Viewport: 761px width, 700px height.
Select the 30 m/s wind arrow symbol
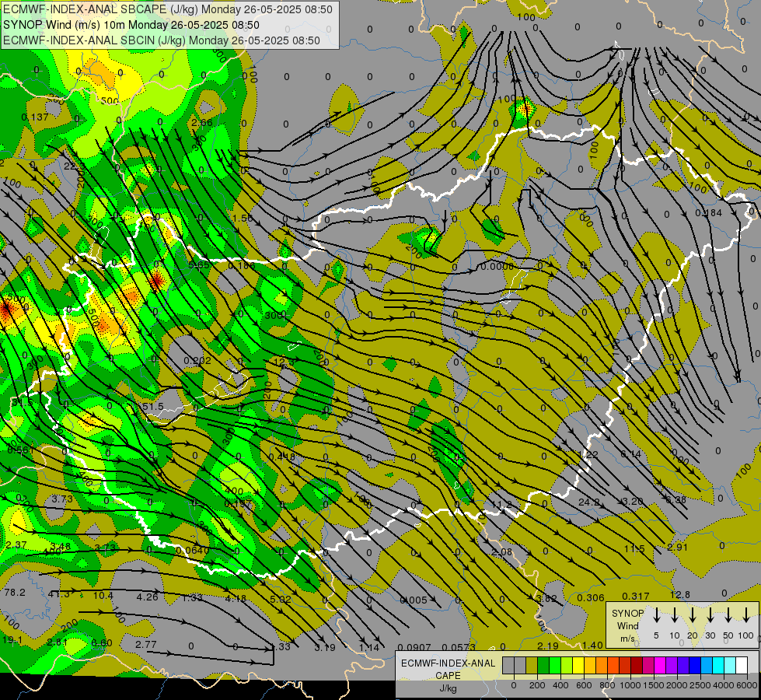pyautogui.click(x=710, y=615)
